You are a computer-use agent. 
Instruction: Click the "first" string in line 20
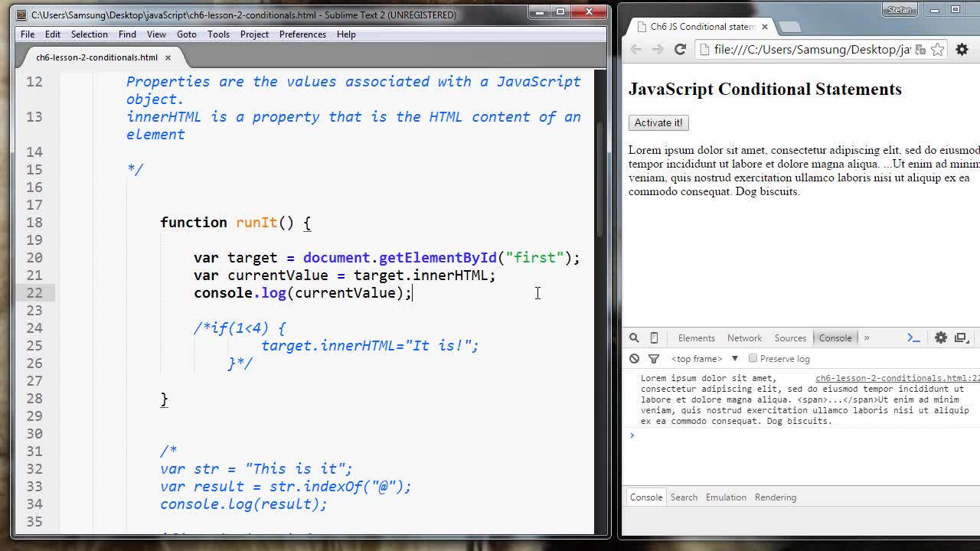pyautogui.click(x=534, y=258)
